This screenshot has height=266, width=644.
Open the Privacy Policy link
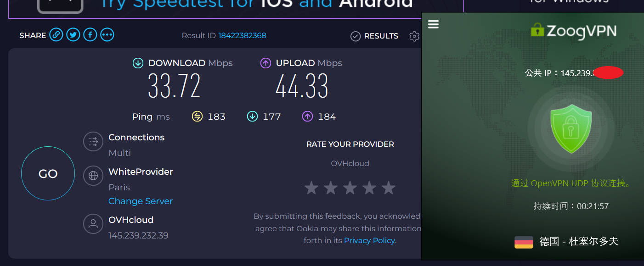pyautogui.click(x=369, y=240)
